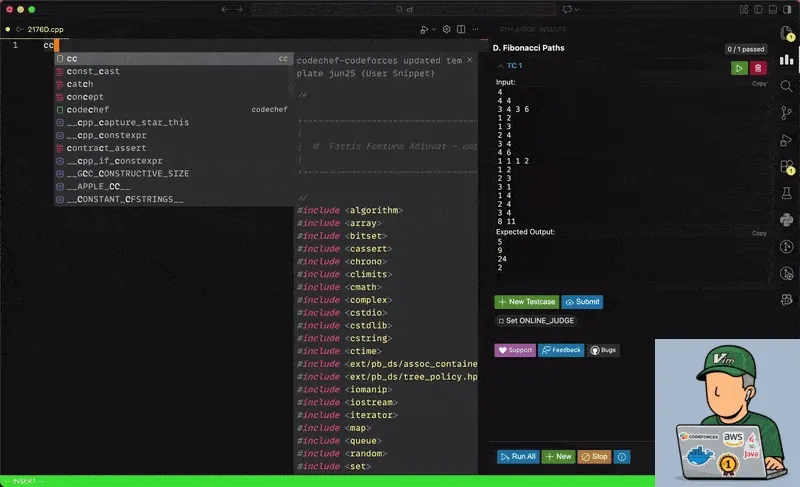Delete test case TC 1 using red trash icon

pos(759,68)
